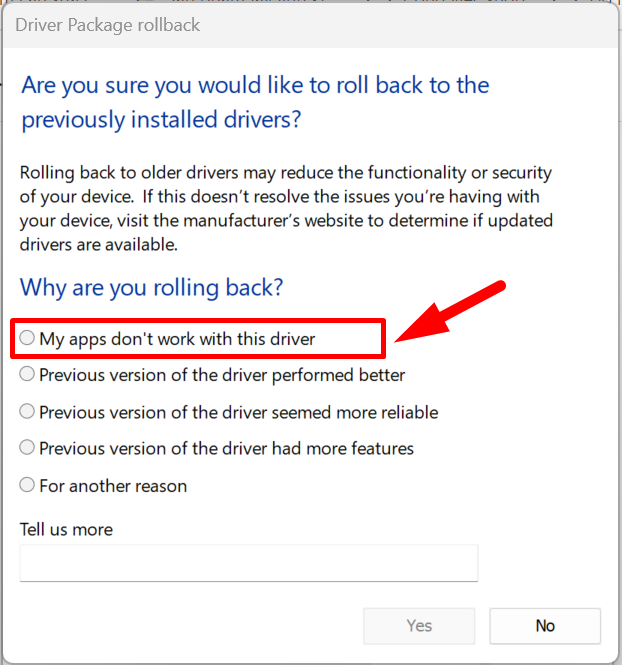Click "Previous version of the driver seemed more reliable" text
Screen dimensions: 622x665
click(x=238, y=412)
